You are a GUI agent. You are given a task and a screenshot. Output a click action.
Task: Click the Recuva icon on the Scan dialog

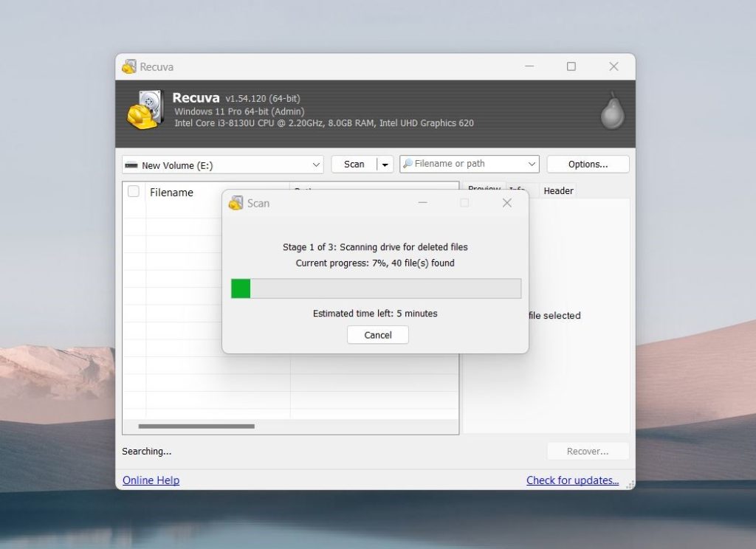237,203
